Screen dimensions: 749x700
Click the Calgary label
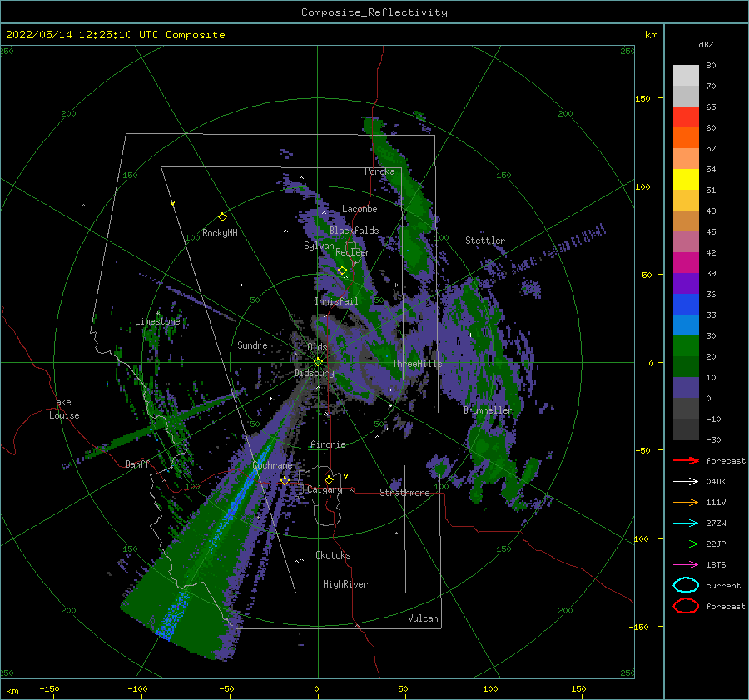click(325, 489)
